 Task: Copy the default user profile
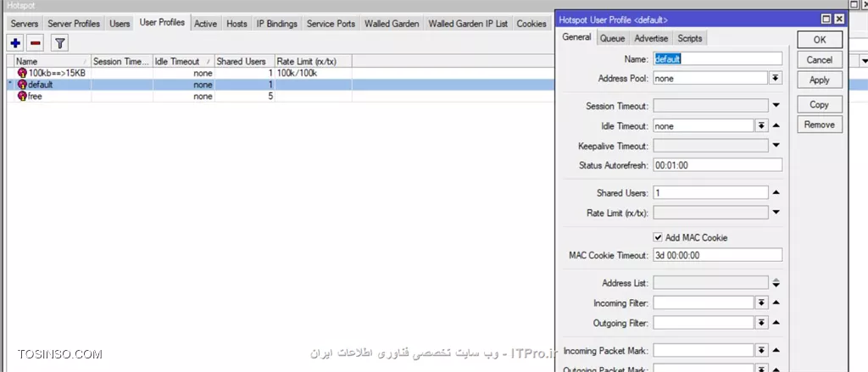[x=820, y=104]
